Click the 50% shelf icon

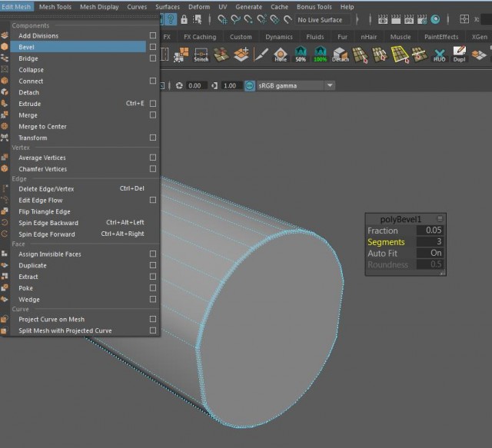tap(301, 55)
